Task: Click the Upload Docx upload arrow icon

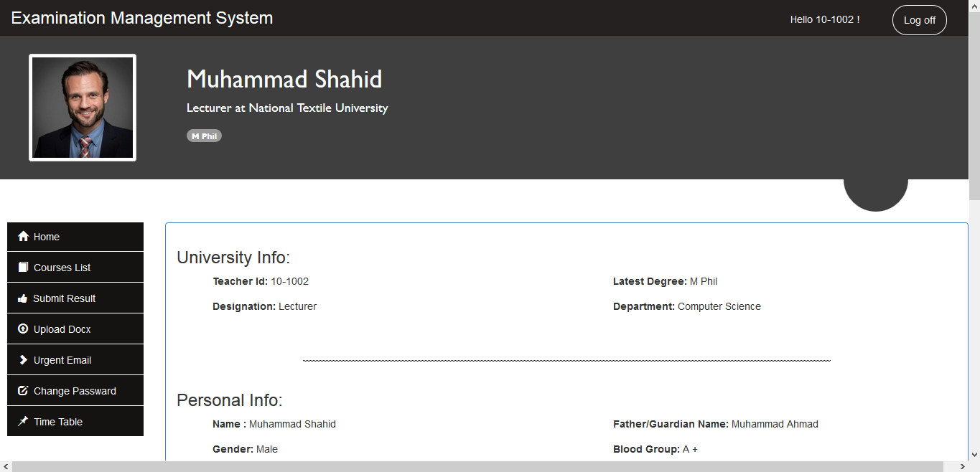Action: [23, 329]
